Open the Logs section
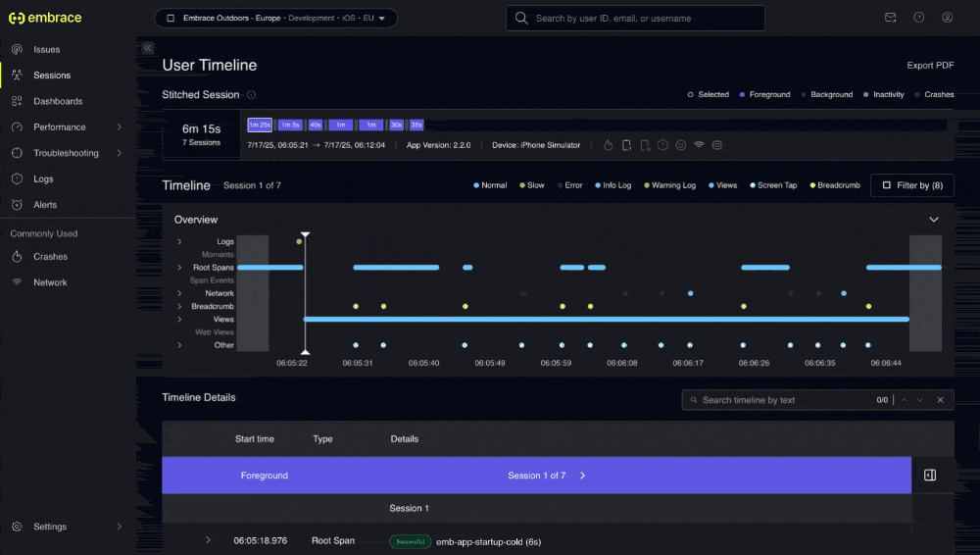This screenshot has width=980, height=555. [43, 178]
